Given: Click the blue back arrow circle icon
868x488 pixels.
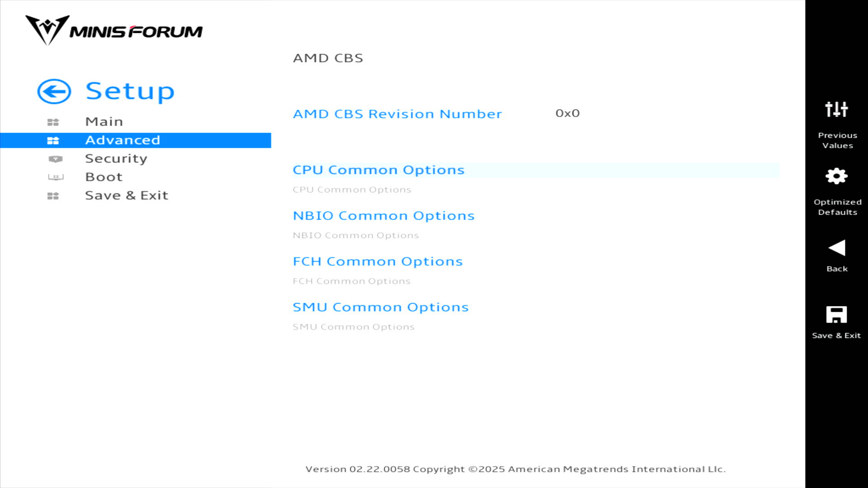Looking at the screenshot, I should click(54, 92).
